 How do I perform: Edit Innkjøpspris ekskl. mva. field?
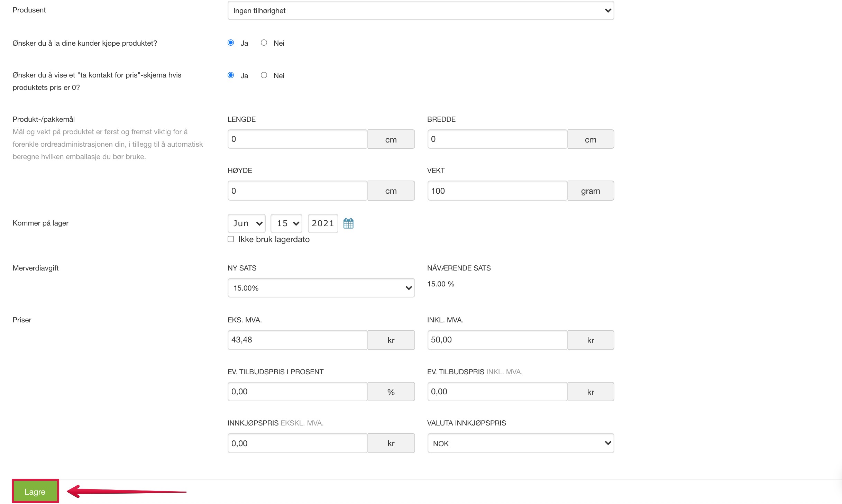click(x=298, y=443)
